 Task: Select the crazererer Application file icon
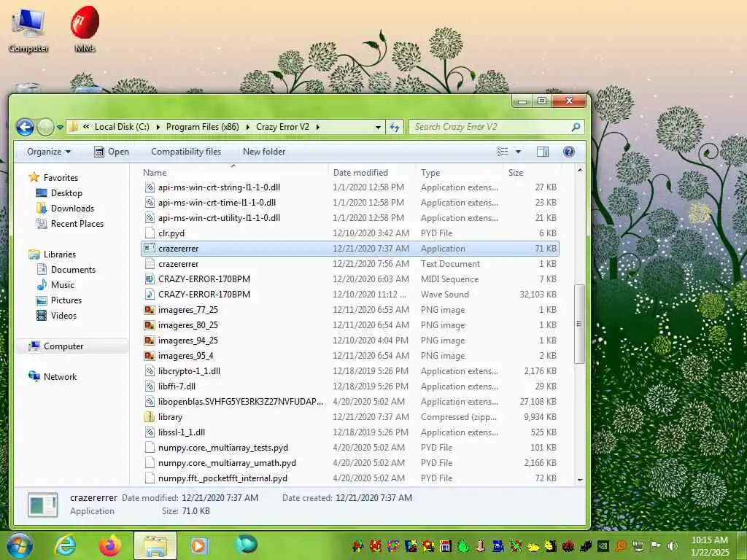point(150,248)
